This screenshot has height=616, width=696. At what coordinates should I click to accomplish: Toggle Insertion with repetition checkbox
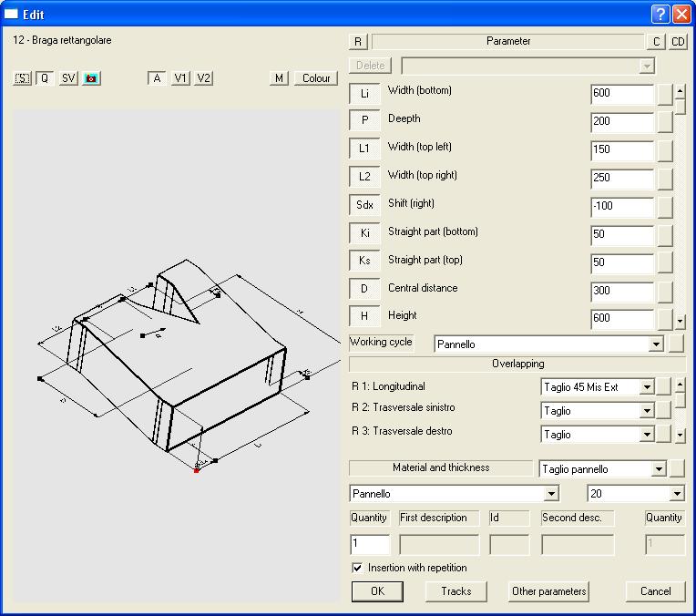coord(357,568)
